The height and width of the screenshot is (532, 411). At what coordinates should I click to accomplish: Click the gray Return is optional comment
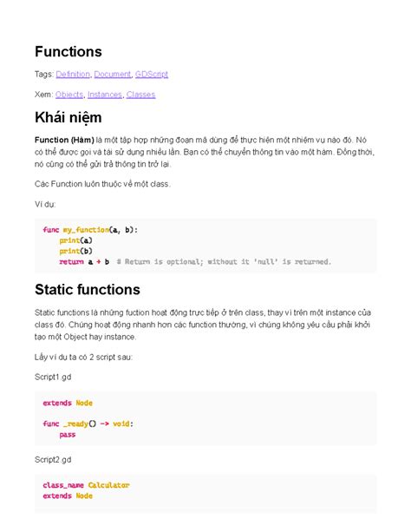[x=224, y=261]
